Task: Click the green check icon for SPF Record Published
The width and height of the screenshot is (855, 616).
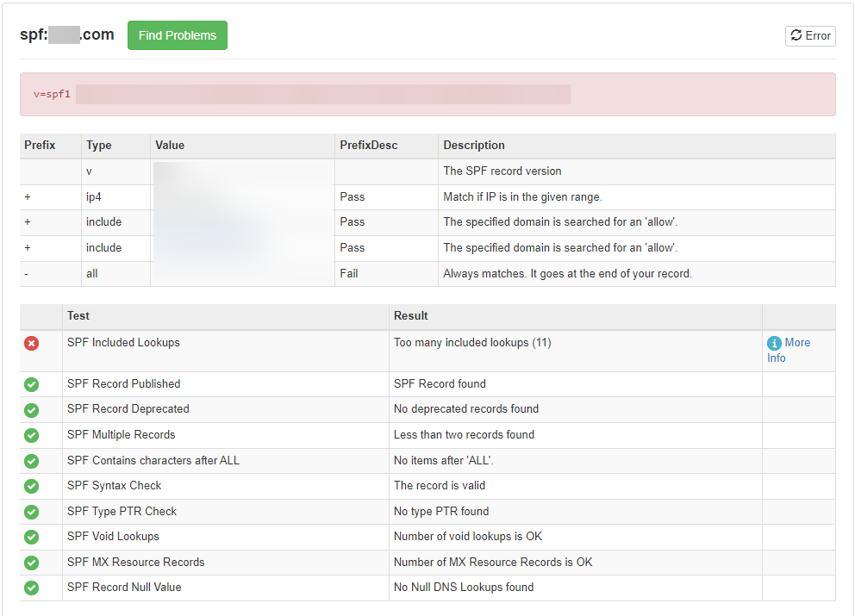Action: (x=32, y=384)
